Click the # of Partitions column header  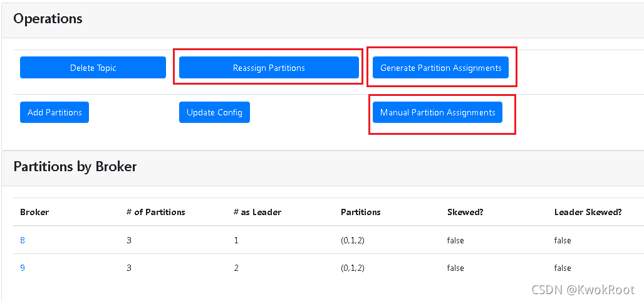(x=155, y=212)
